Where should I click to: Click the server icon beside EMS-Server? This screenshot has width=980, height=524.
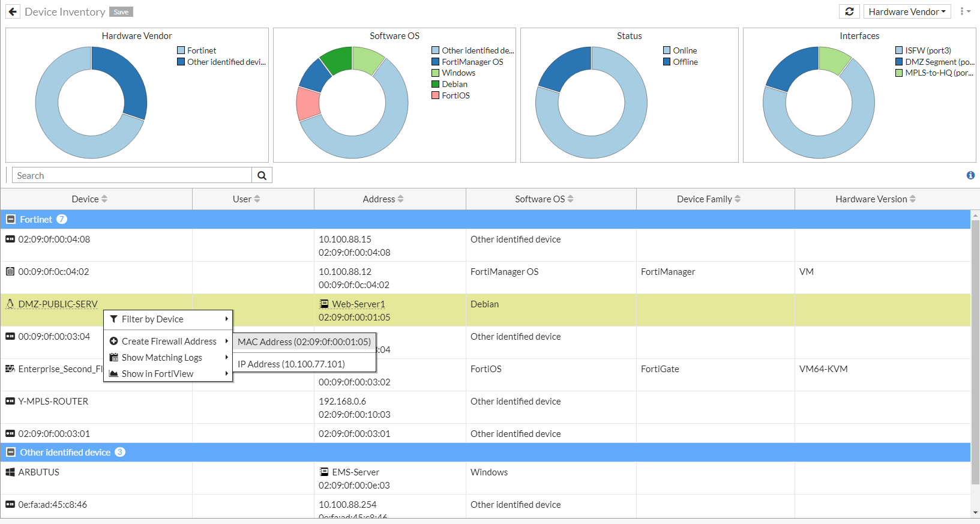click(x=324, y=472)
